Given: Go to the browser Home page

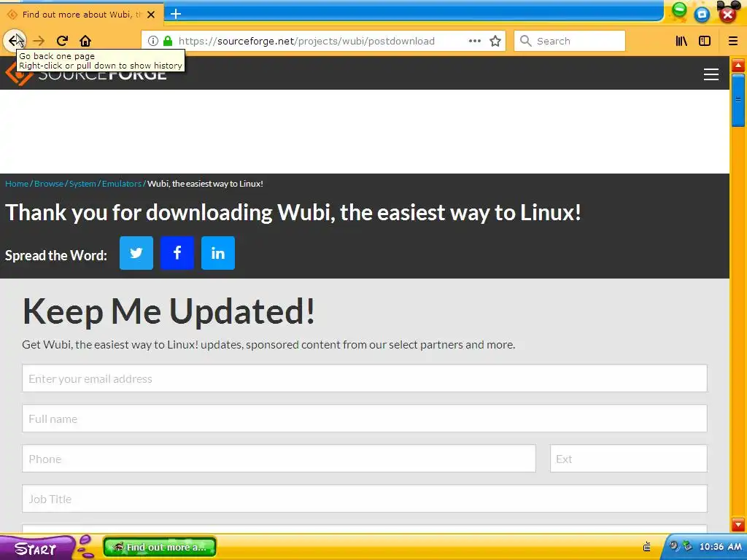Looking at the screenshot, I should (85, 41).
